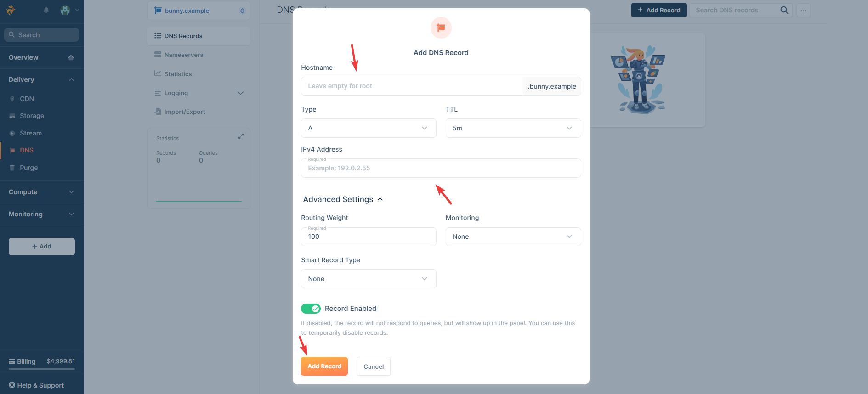
Task: Open the user avatar menu
Action: tap(69, 10)
